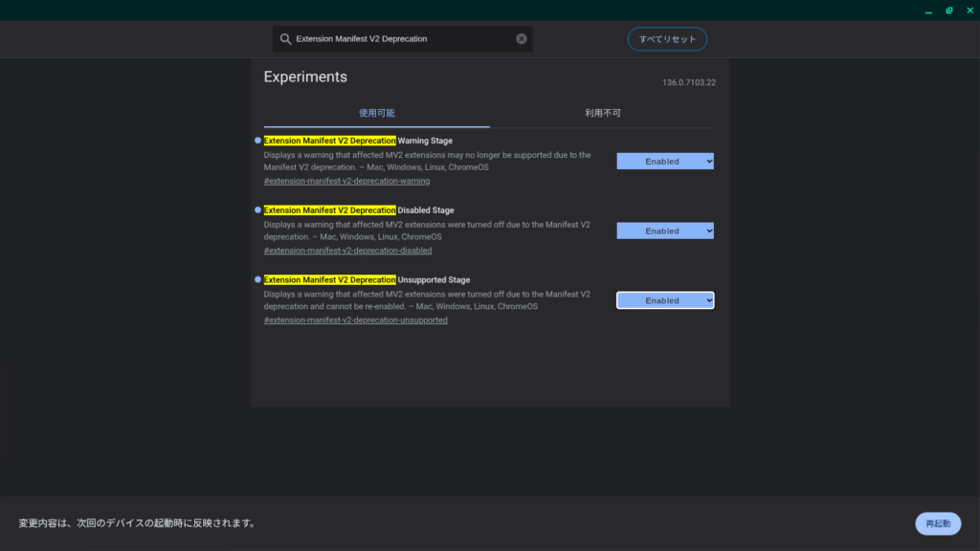Click the version number 136.0.7103.22
980x551 pixels.
tap(689, 82)
